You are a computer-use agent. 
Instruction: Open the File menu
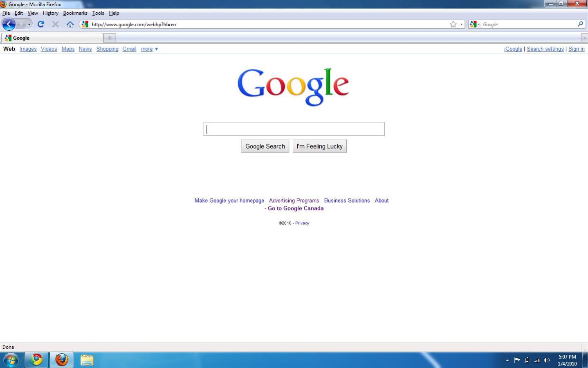point(6,13)
